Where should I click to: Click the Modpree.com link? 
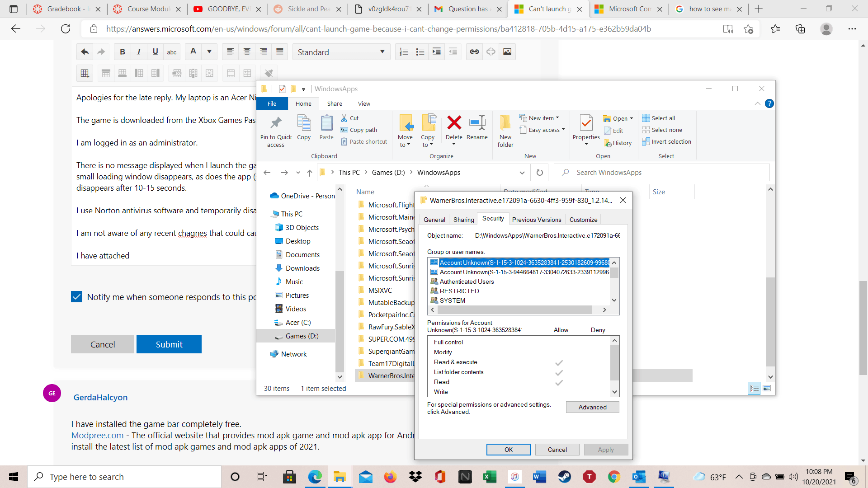[x=97, y=435]
